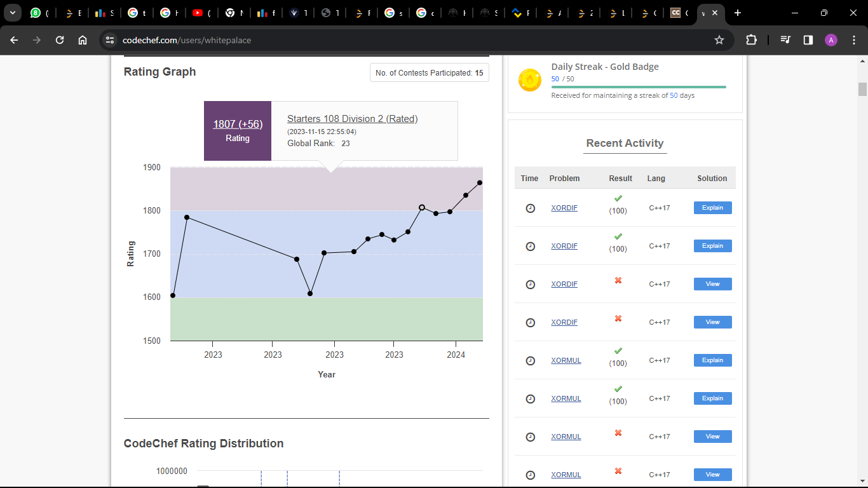Bookmark this page with the star icon

pos(719,40)
